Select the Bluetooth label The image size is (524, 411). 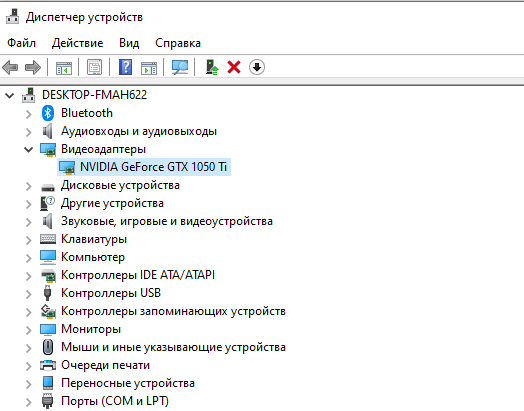pyautogui.click(x=87, y=113)
